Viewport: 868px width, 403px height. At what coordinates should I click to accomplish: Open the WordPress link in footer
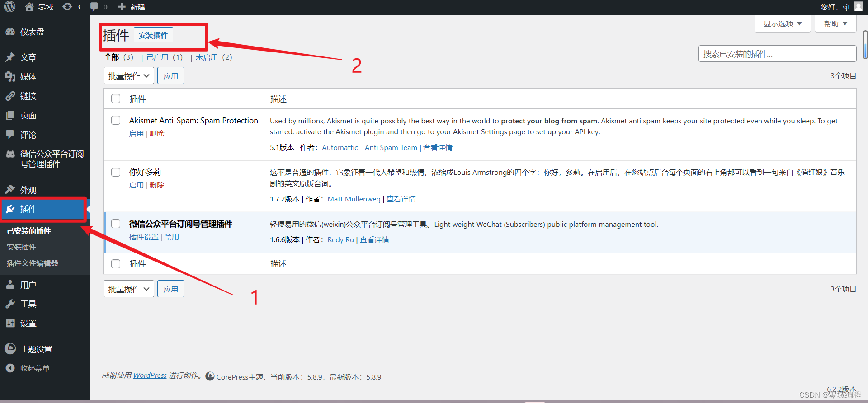150,375
